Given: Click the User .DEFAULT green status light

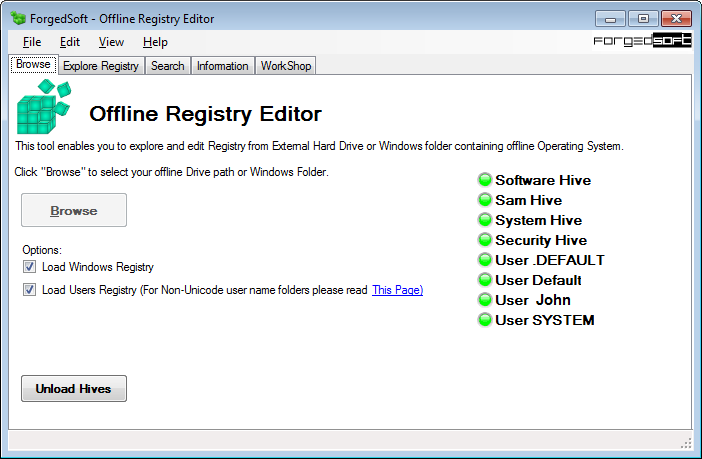Looking at the screenshot, I should [x=485, y=260].
